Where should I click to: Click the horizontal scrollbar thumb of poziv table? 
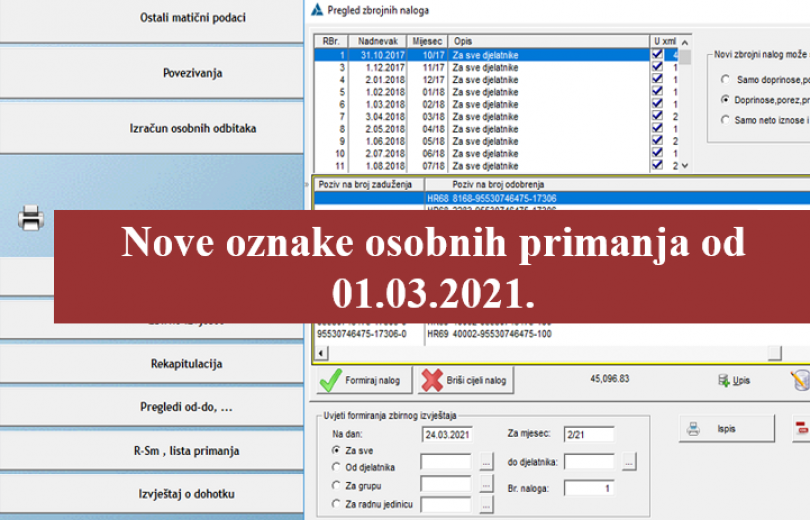[775, 353]
